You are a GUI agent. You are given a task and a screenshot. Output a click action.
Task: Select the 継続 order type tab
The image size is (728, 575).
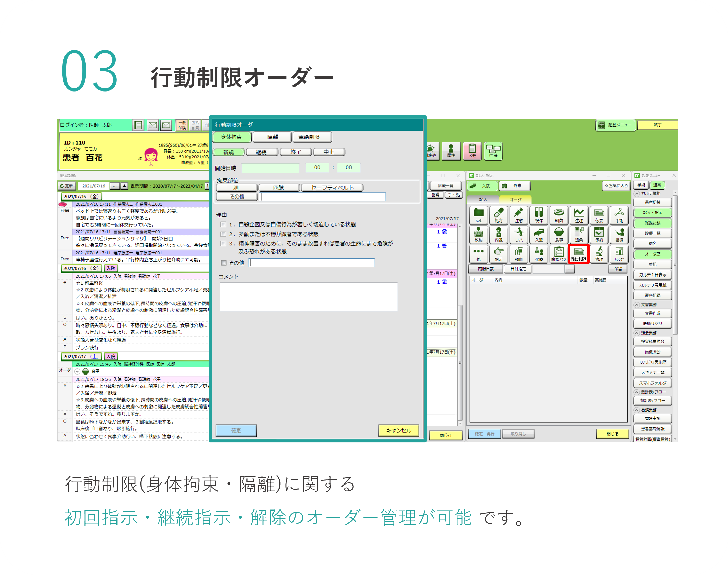click(x=262, y=152)
